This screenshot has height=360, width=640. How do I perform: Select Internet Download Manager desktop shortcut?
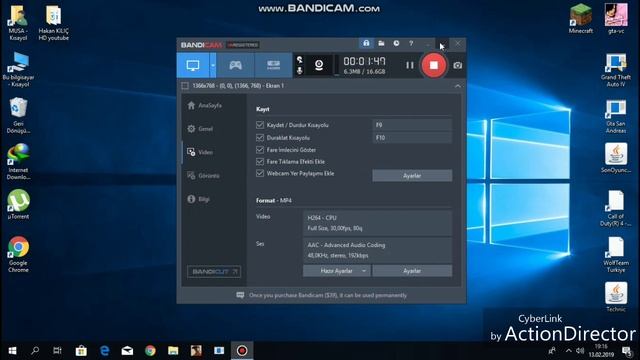pos(18,162)
